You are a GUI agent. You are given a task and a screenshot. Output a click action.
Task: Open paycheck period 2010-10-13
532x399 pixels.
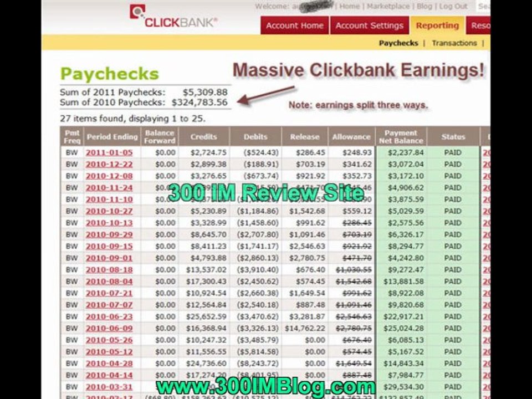click(x=109, y=223)
